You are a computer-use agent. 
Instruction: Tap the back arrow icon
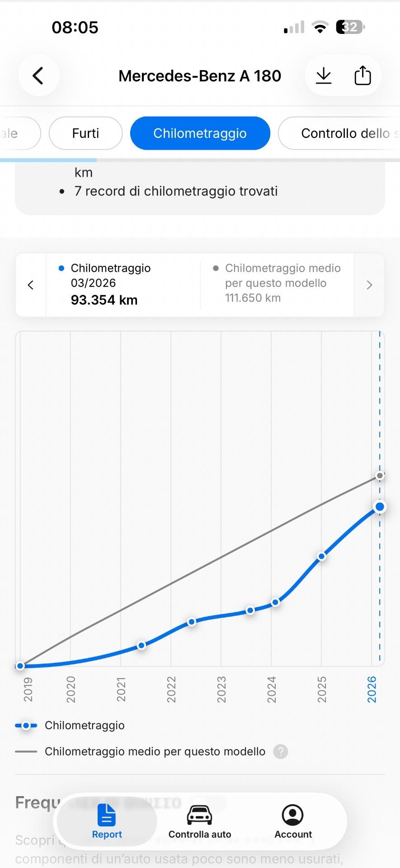[39, 75]
